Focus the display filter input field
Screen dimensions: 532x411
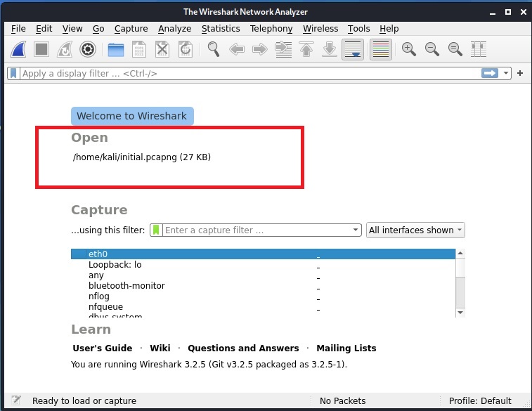tap(250, 73)
